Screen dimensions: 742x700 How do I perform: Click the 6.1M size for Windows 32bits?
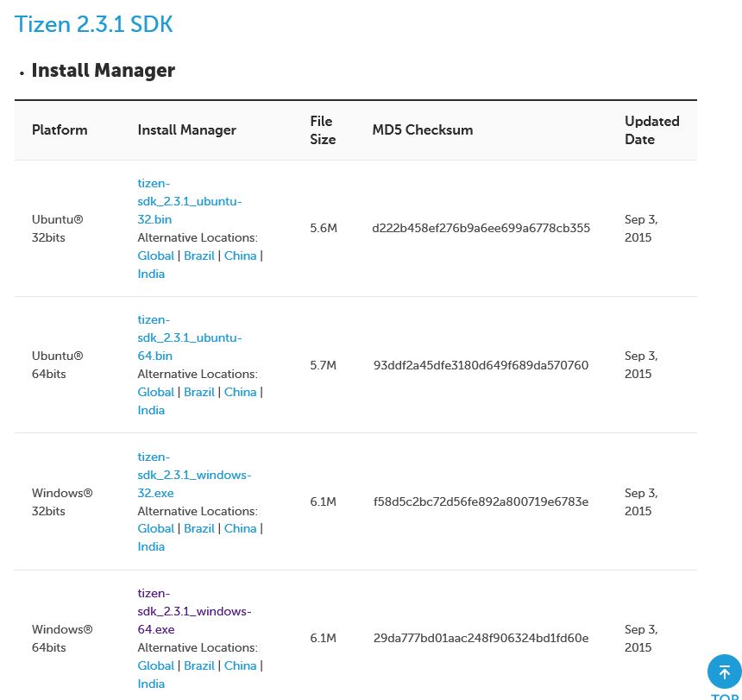click(324, 501)
